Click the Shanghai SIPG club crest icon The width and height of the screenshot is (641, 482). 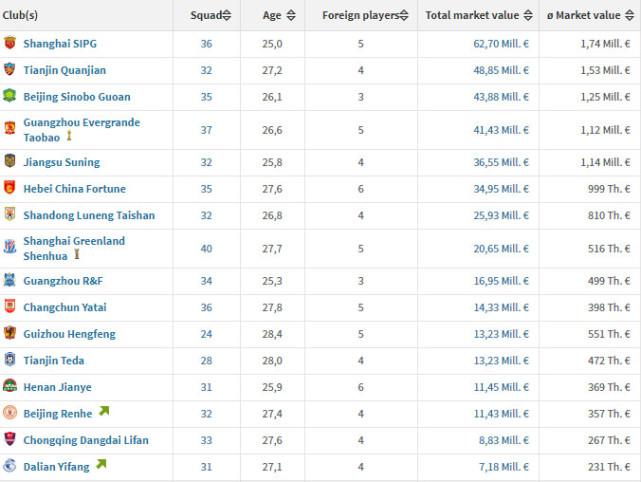tap(10, 44)
